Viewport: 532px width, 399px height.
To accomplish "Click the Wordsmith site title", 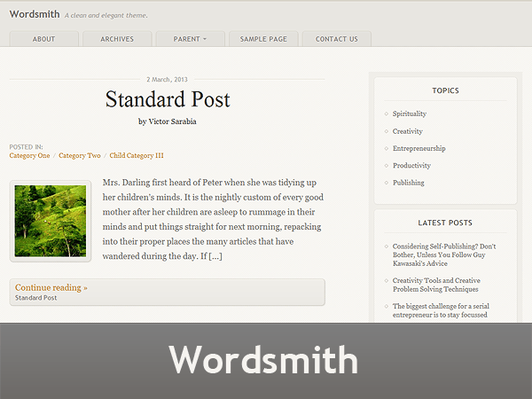I will click(35, 14).
